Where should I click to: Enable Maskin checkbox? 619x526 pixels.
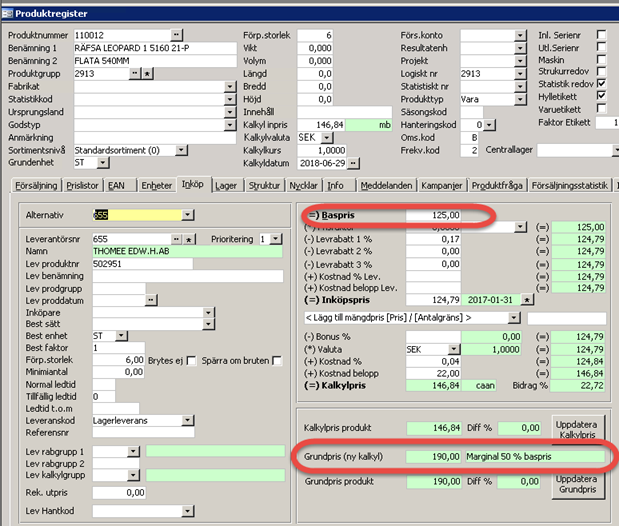coord(601,59)
